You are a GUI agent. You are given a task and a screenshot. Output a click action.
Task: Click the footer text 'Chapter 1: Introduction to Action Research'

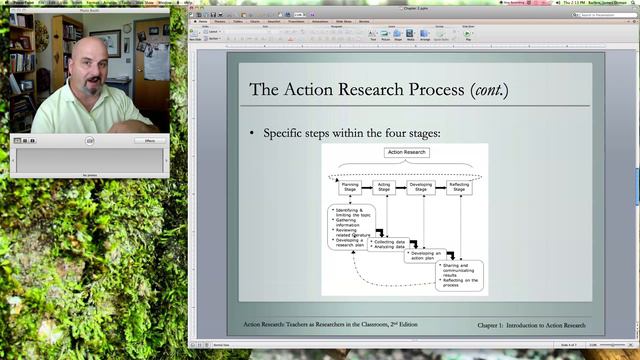coord(531,325)
